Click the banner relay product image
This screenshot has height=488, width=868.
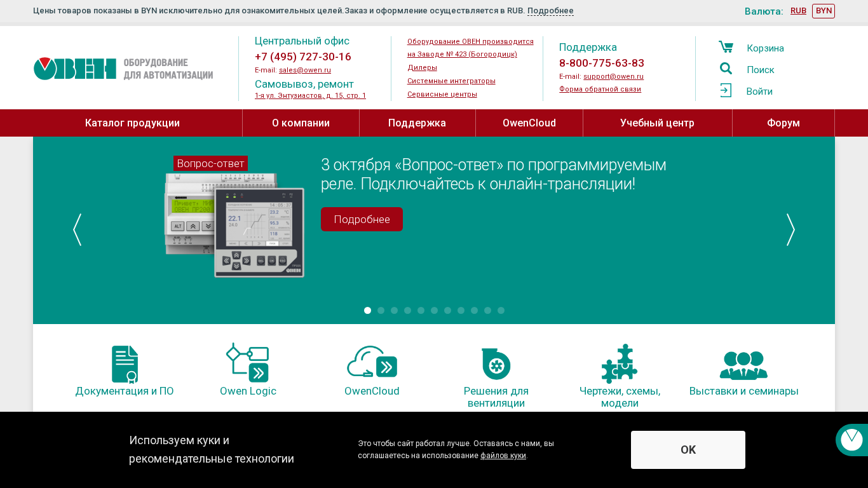tap(234, 224)
